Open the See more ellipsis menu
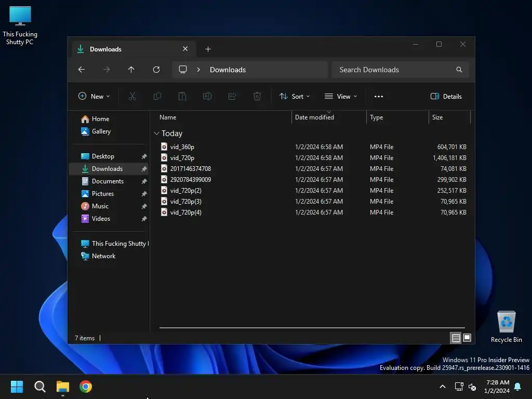 click(379, 96)
